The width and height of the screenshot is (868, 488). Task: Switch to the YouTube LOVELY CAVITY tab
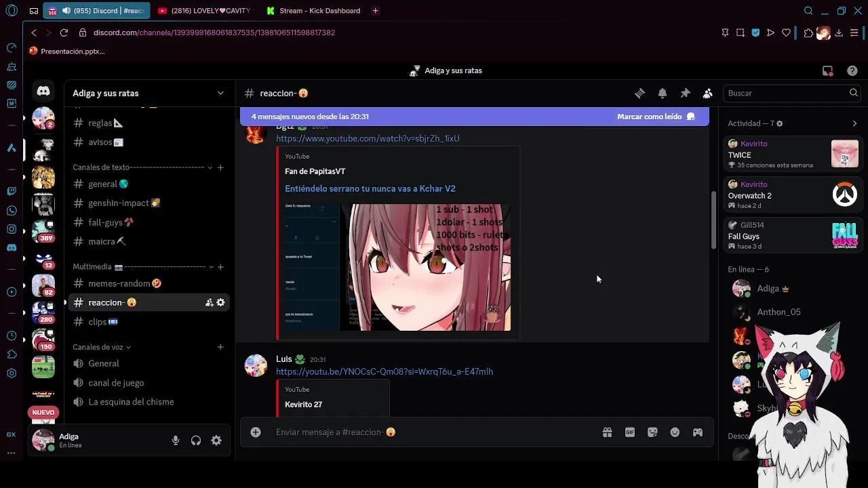pos(204,11)
